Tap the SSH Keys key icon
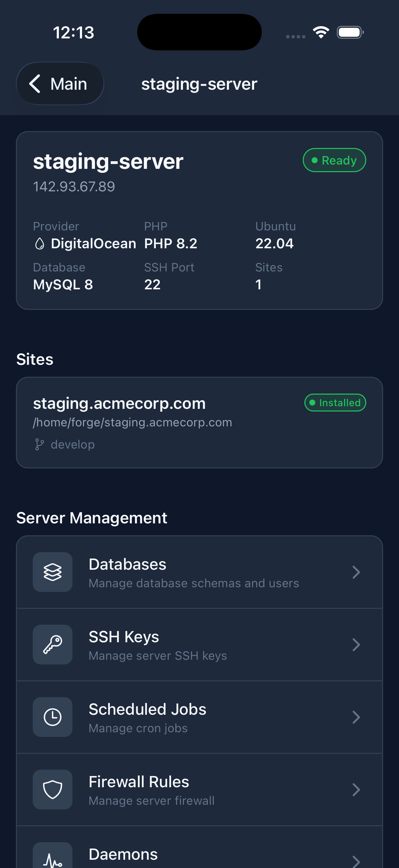 tap(53, 645)
